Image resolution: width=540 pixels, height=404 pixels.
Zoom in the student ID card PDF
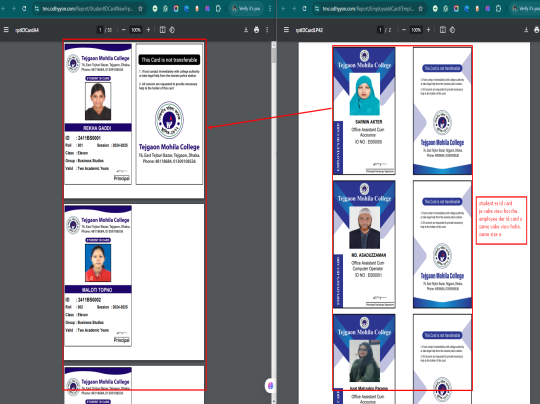[x=148, y=30]
